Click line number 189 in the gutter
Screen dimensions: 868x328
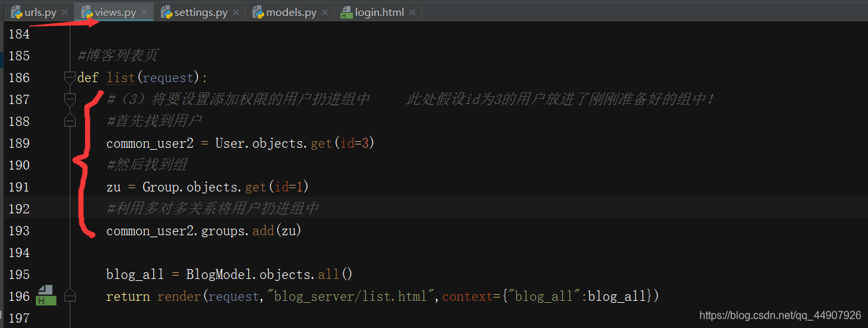point(19,143)
